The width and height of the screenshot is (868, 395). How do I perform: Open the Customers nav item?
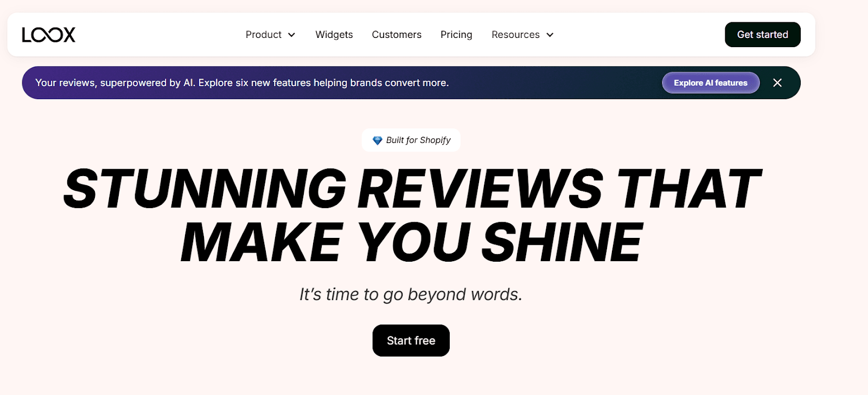[x=396, y=35]
